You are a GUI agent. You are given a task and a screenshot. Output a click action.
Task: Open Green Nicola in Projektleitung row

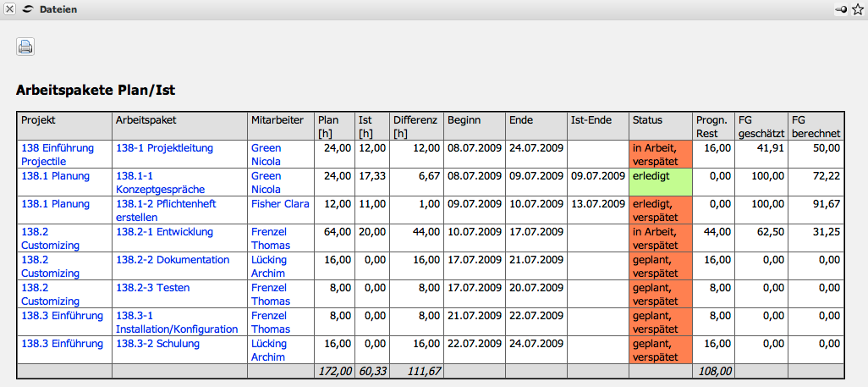266,155
